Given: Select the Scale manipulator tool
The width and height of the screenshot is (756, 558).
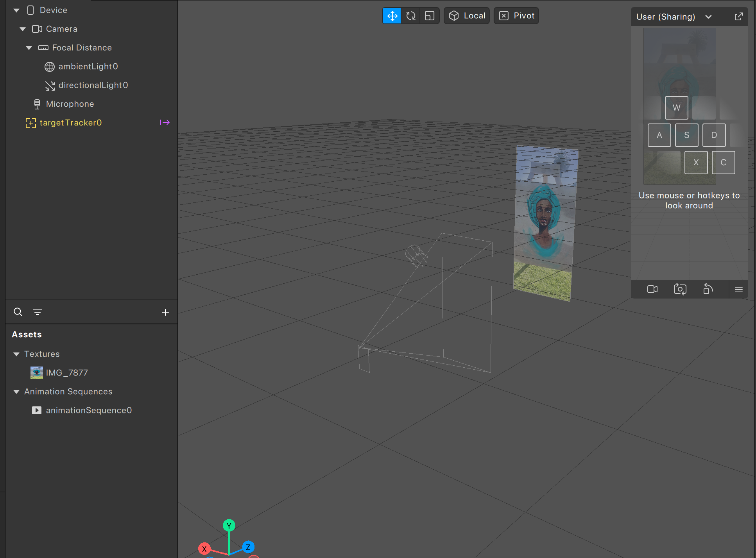Looking at the screenshot, I should click(x=430, y=16).
